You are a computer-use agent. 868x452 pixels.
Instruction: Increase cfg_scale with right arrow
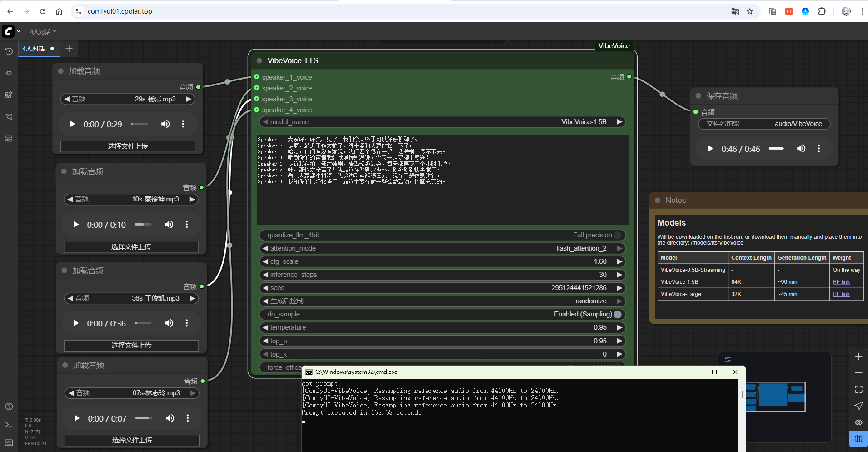[x=619, y=261]
